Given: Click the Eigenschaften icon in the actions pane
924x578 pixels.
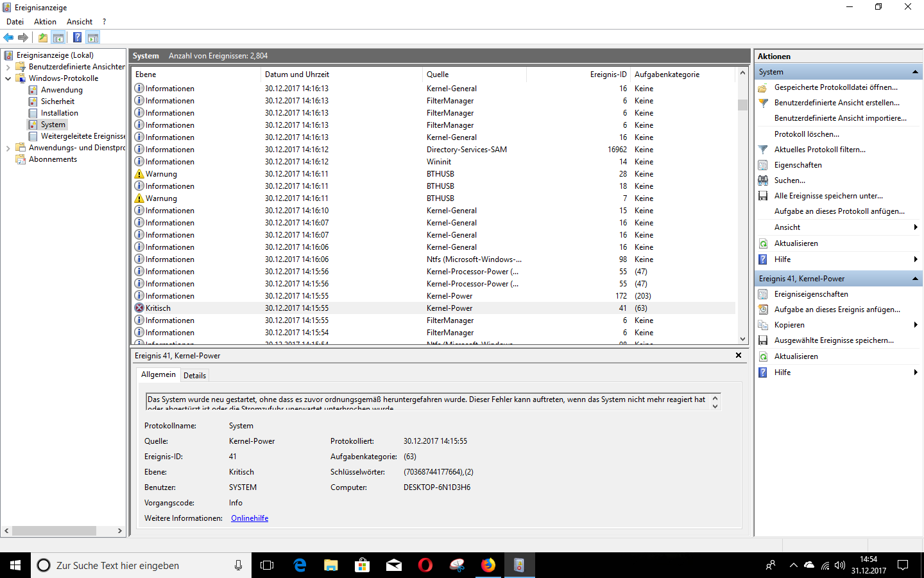Looking at the screenshot, I should pos(763,165).
